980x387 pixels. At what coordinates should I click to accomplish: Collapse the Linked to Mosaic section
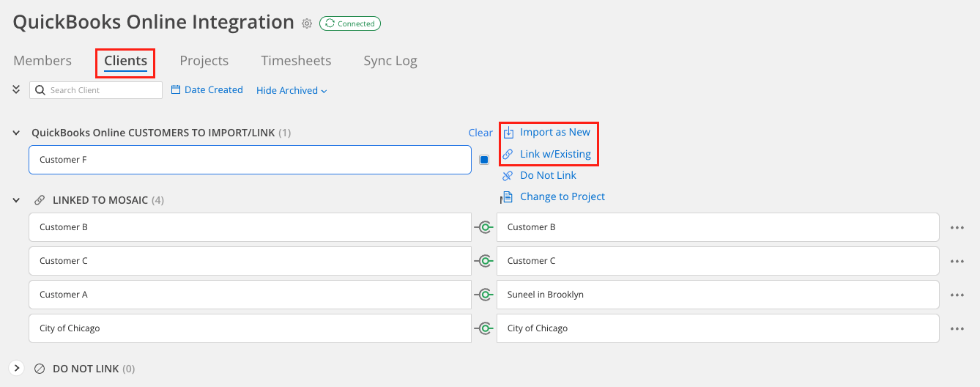coord(16,200)
